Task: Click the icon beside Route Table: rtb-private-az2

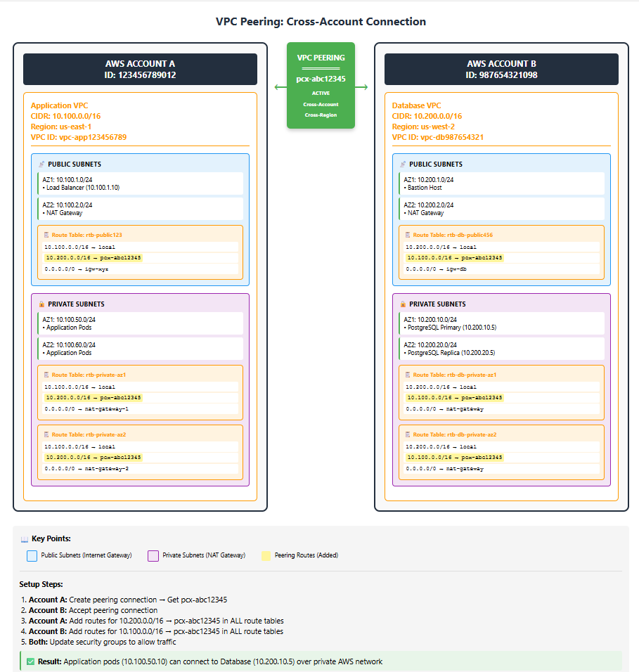Action: tap(46, 434)
